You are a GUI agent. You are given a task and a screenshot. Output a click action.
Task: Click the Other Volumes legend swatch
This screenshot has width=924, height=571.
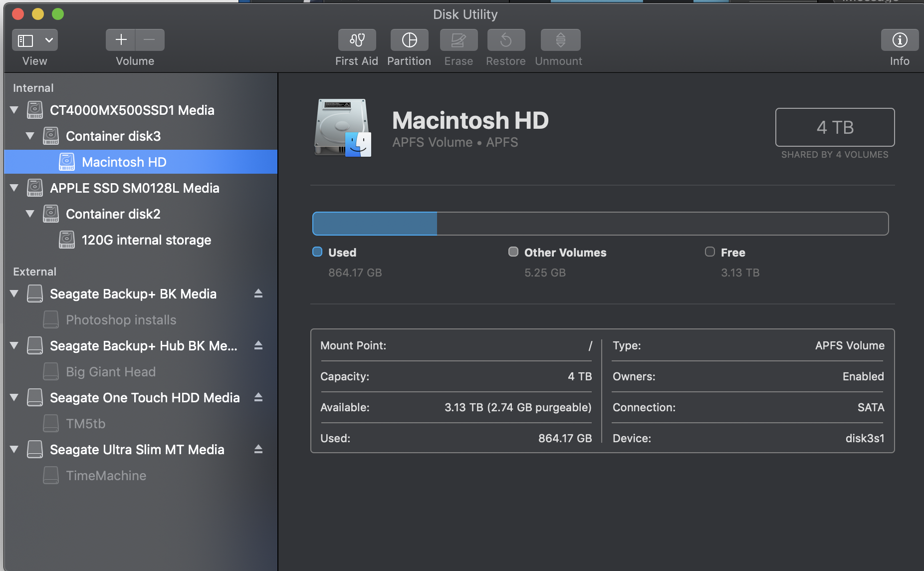point(513,252)
